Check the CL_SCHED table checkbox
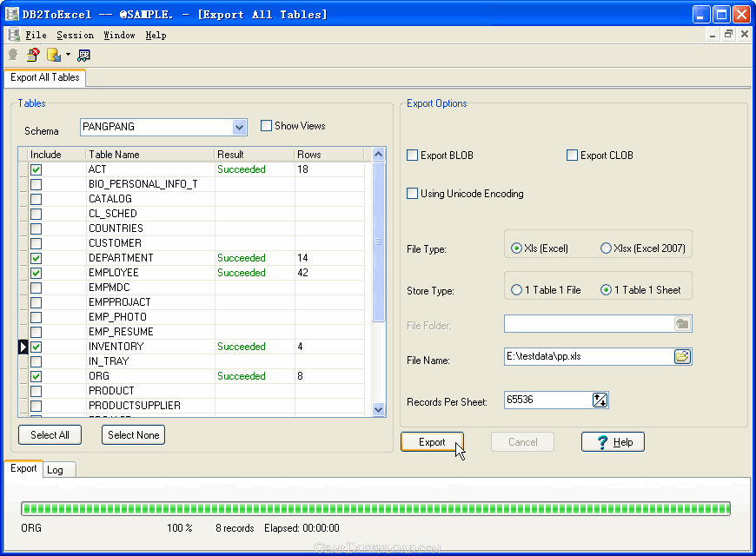Image resolution: width=756 pixels, height=556 pixels. coord(36,214)
